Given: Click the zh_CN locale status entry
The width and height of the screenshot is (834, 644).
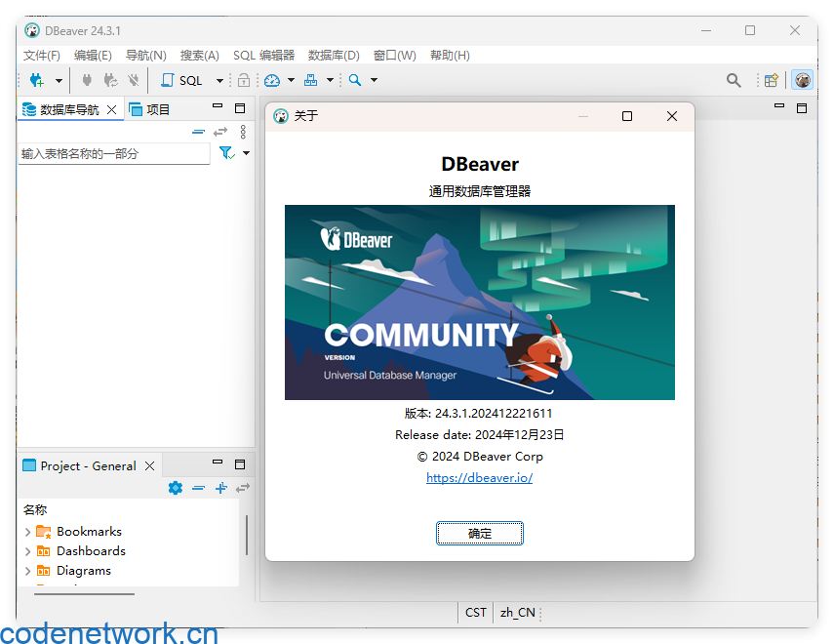Looking at the screenshot, I should (517, 613).
